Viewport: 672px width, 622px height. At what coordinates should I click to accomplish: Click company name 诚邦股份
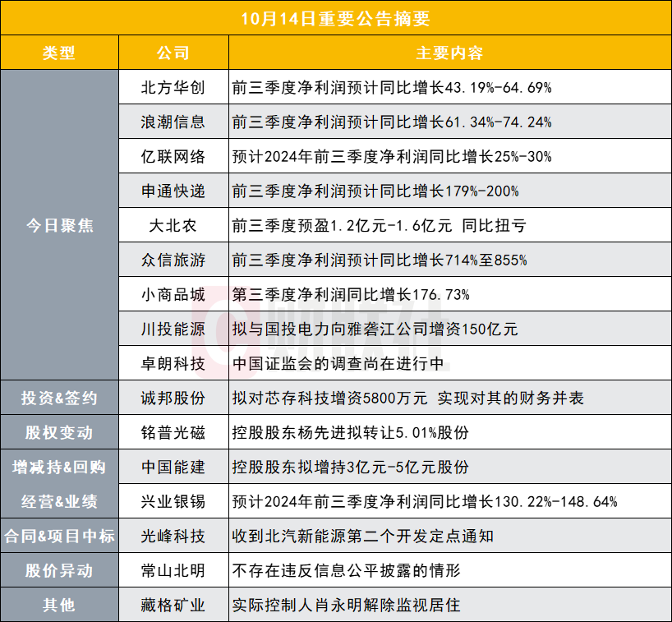tap(173, 398)
